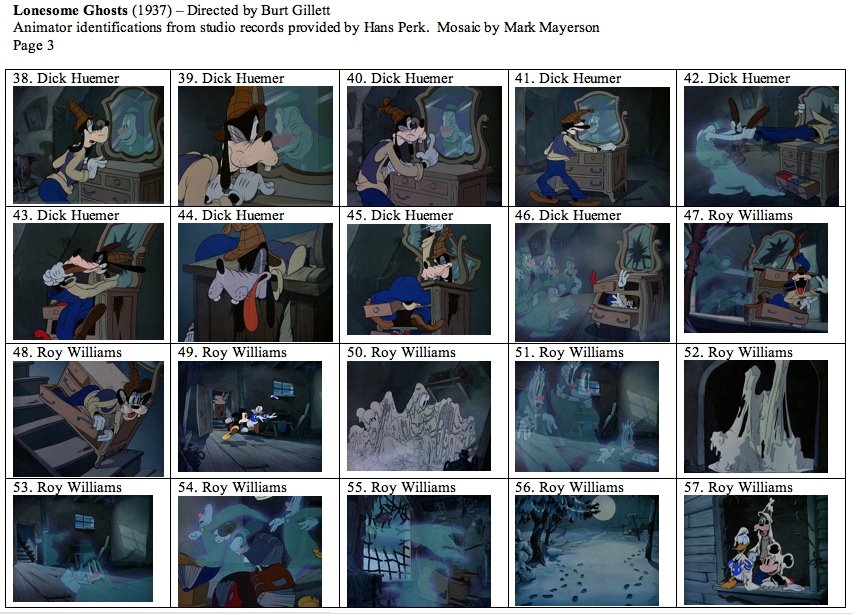Select the 'Page 3' text
This screenshot has height=614, width=853.
click(x=33, y=45)
